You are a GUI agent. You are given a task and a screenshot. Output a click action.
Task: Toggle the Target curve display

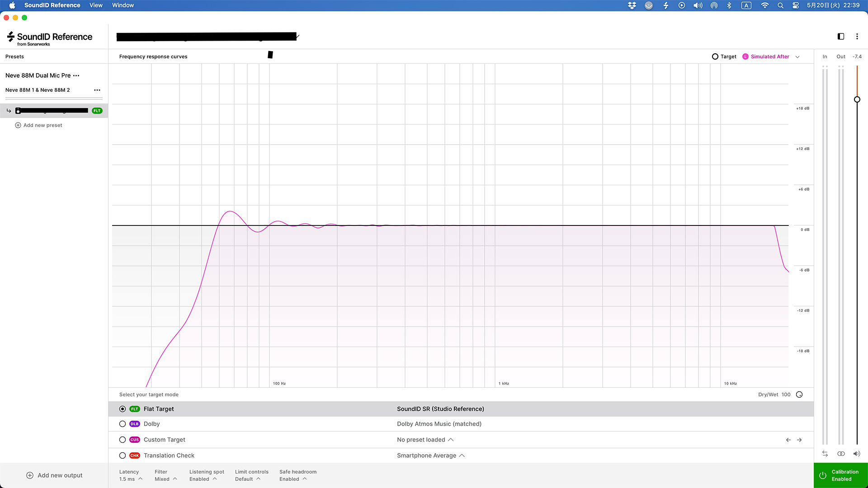click(x=724, y=56)
